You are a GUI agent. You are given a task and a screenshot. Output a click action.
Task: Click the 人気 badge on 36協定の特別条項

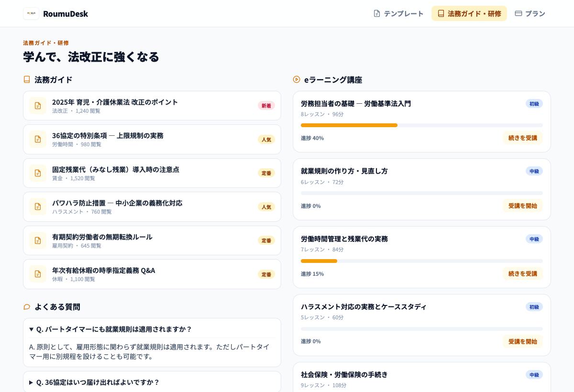266,140
